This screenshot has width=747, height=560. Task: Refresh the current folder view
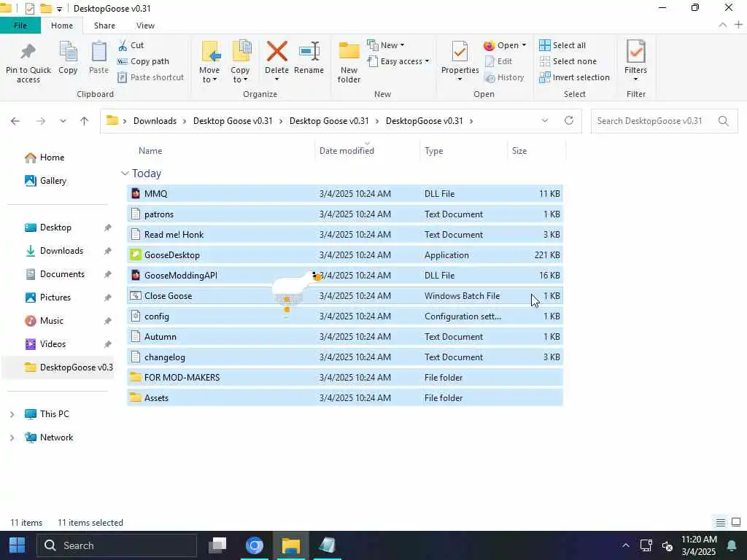tap(569, 120)
